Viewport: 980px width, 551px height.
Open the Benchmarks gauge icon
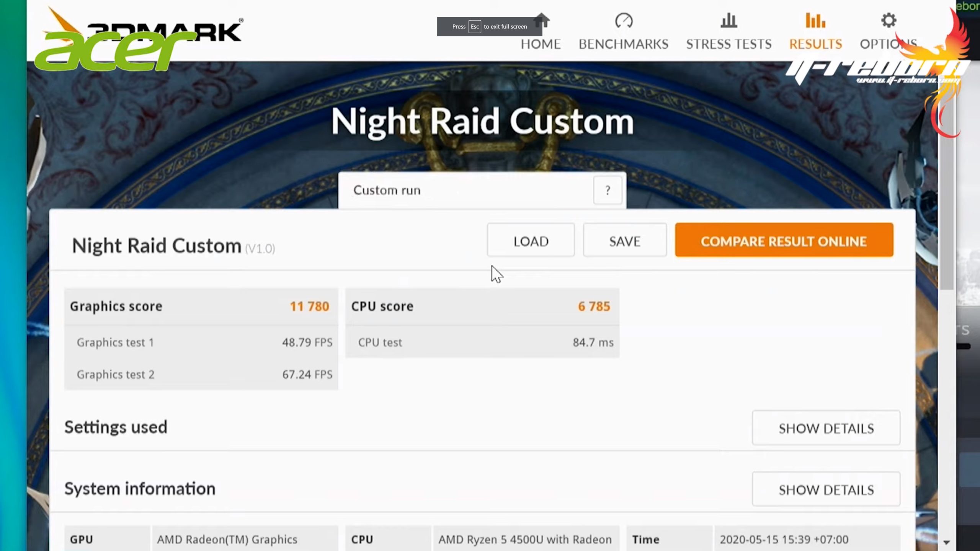624,21
